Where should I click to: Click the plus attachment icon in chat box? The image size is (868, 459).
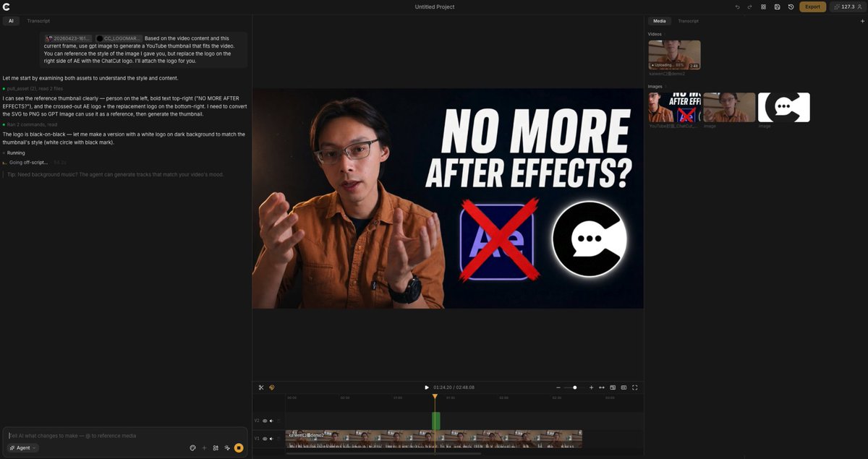tap(204, 447)
